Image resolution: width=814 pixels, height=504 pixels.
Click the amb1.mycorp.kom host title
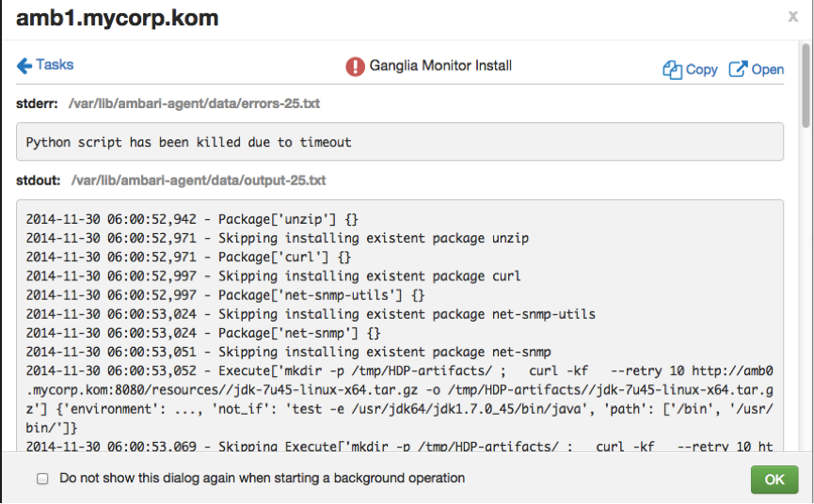tap(118, 17)
